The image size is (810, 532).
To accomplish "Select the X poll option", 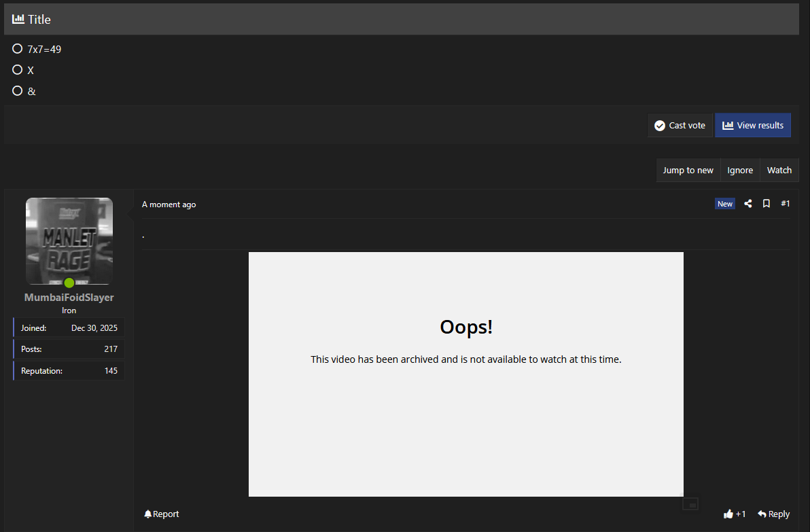I will [x=18, y=70].
